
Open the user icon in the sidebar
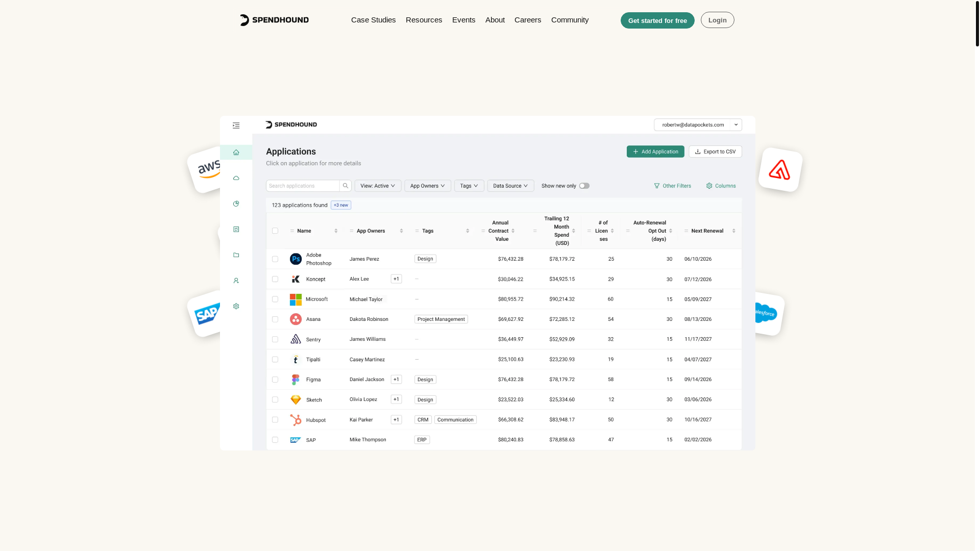click(x=236, y=281)
